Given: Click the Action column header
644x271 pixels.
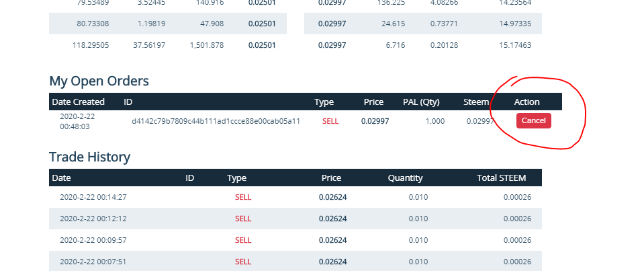Looking at the screenshot, I should pyautogui.click(x=526, y=102).
